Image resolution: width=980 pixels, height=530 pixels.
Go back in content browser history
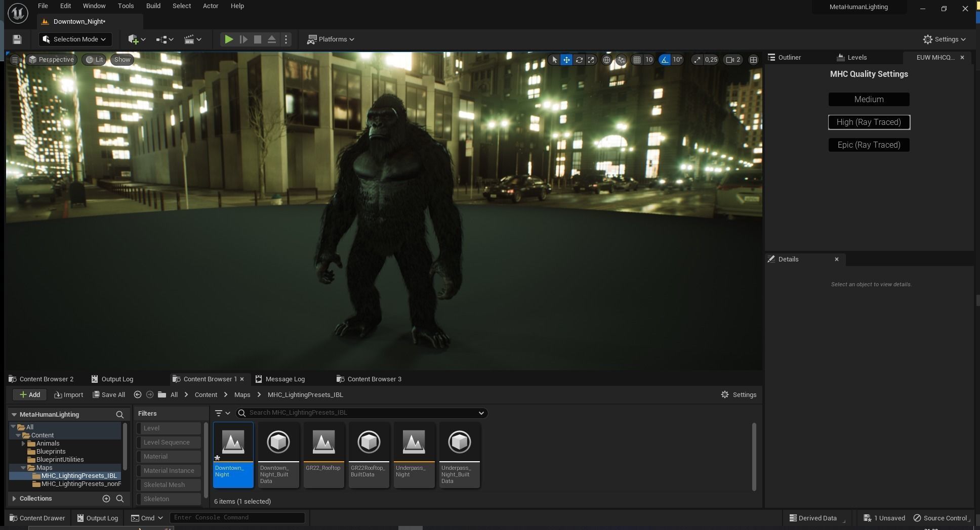point(138,395)
